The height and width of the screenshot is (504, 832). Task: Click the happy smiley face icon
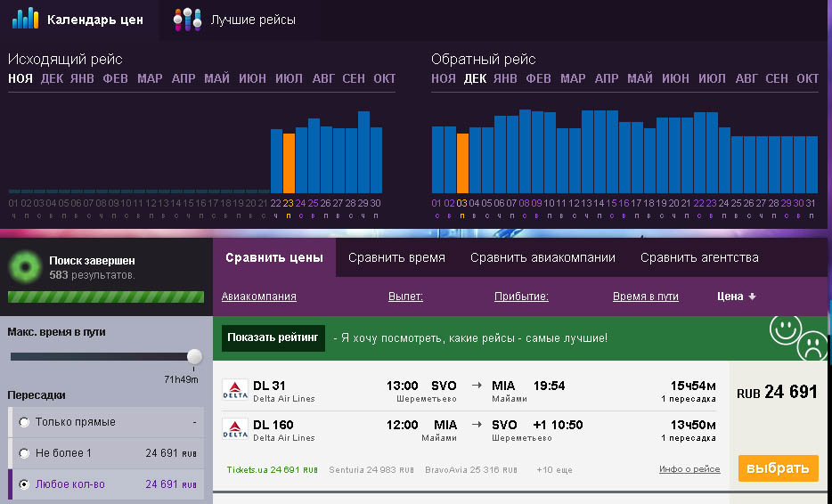point(783,330)
